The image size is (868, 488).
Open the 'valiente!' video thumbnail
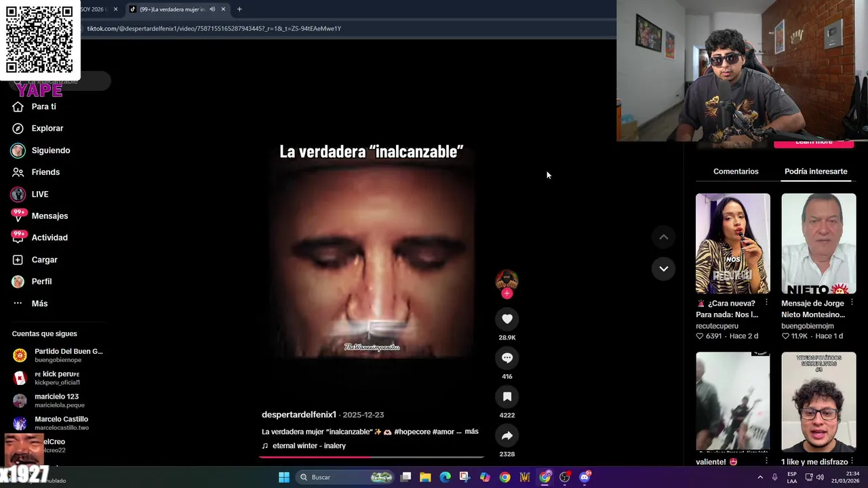732,401
